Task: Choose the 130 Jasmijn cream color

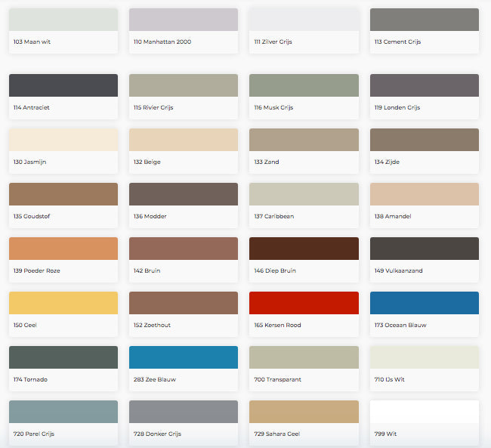Action: (x=63, y=140)
